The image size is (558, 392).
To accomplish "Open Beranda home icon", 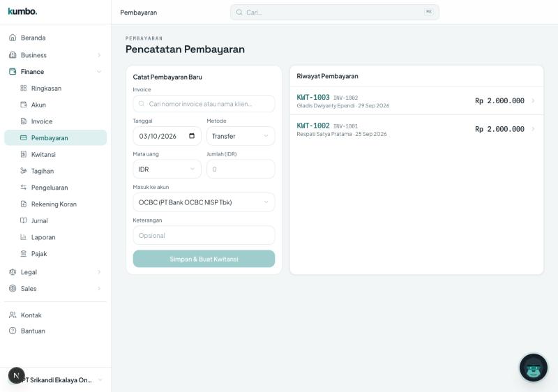I will tap(13, 38).
